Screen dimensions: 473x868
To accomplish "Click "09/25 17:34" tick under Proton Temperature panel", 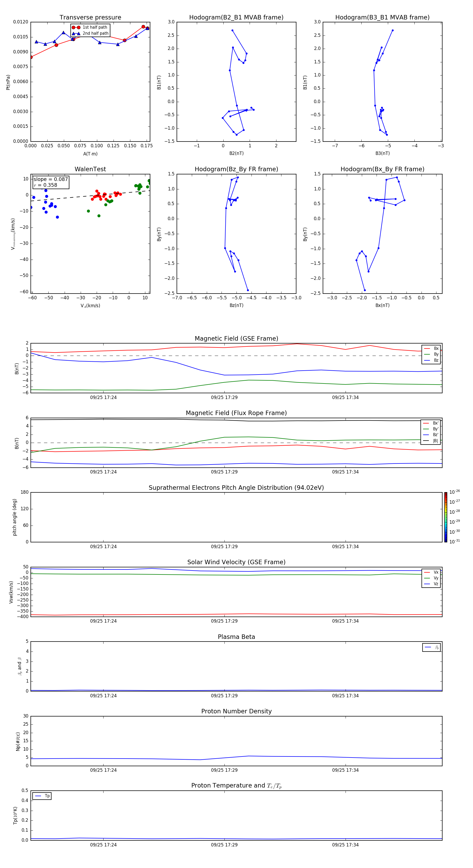I will (345, 845).
